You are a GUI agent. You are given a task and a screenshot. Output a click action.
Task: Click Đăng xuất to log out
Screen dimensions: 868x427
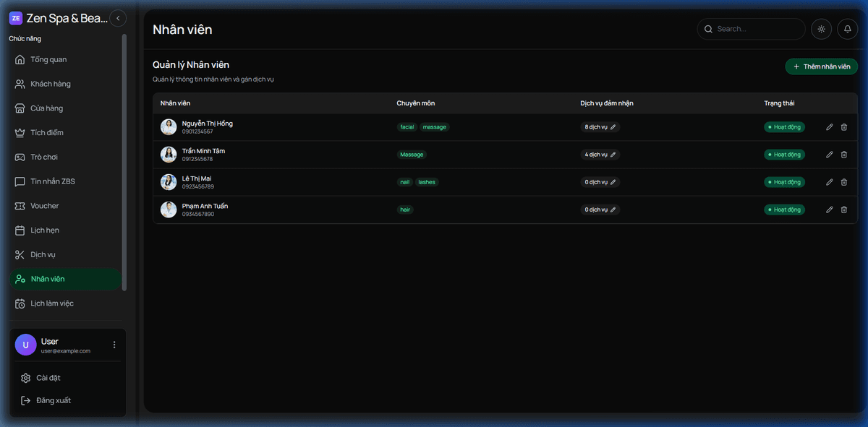point(54,400)
